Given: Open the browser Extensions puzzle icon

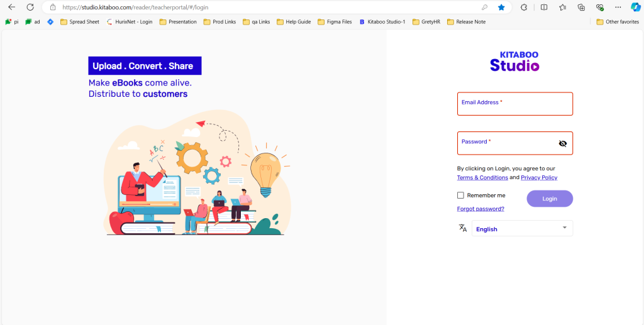Looking at the screenshot, I should click(524, 7).
